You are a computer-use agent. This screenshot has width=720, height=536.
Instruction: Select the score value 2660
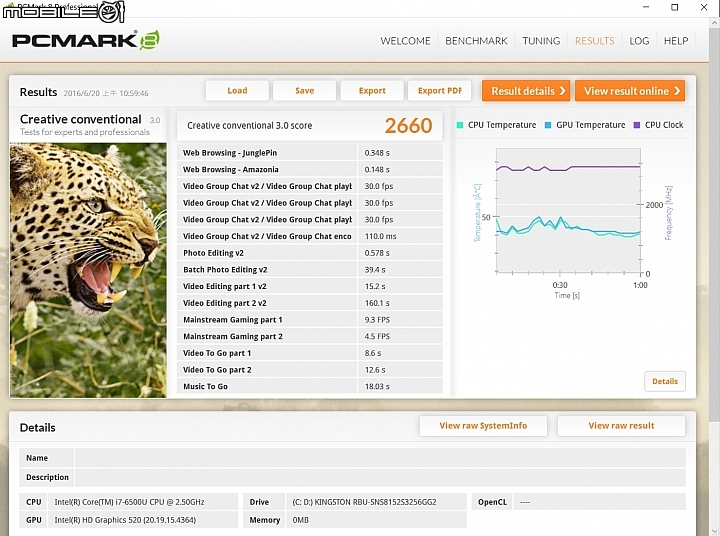coord(408,125)
